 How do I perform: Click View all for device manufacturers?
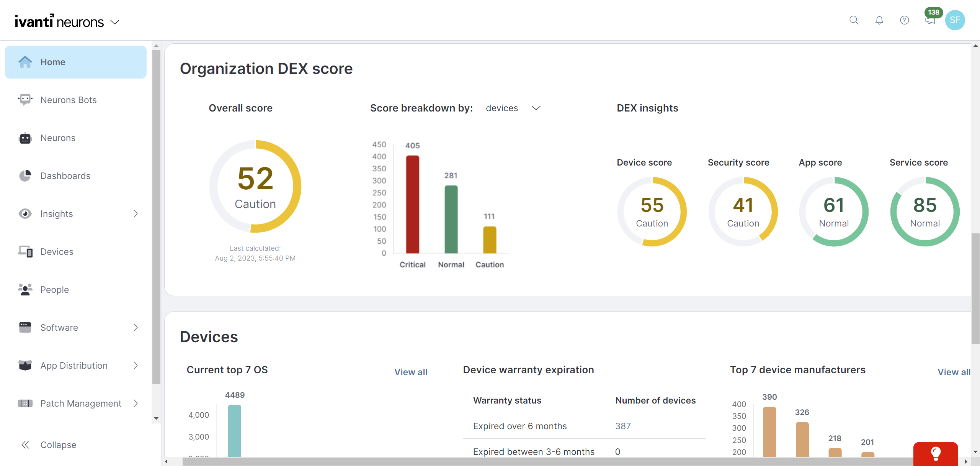(954, 372)
